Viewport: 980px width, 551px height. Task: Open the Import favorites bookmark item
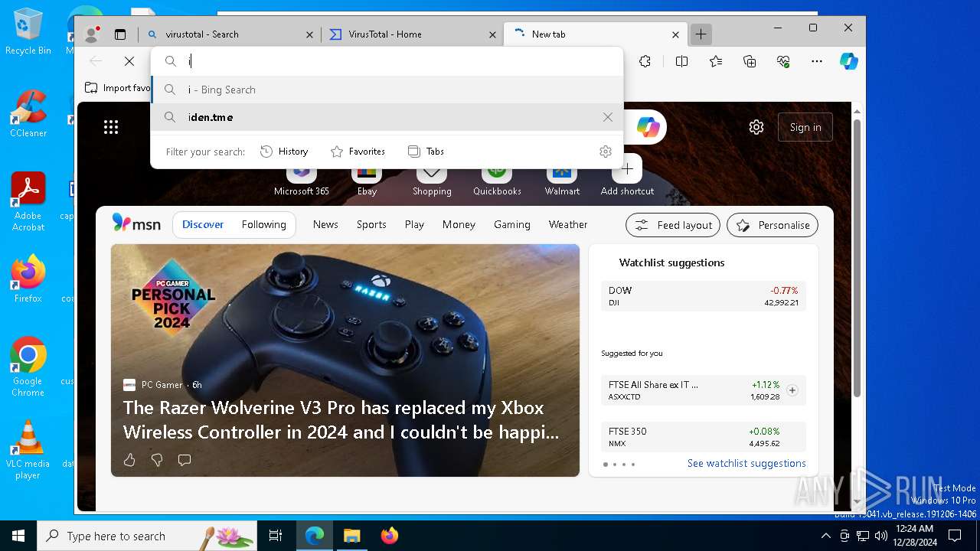point(118,88)
